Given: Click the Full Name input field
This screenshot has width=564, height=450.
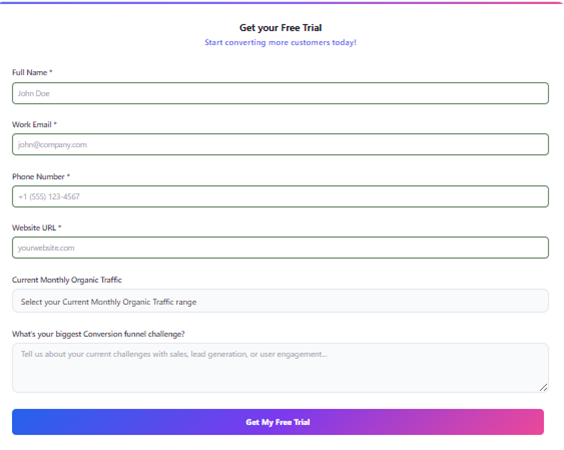Looking at the screenshot, I should 280,93.
